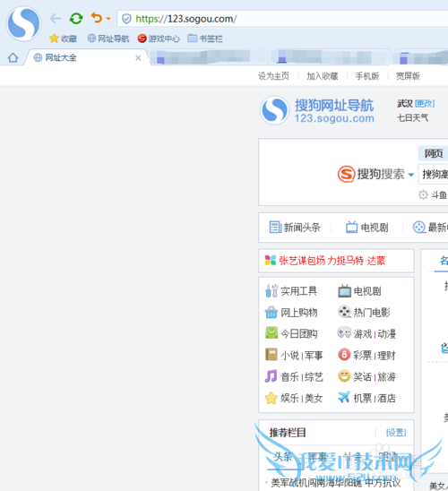Viewport: 448px width, 491px height.
Task: Focus the address bar URL field
Action: click(282, 19)
